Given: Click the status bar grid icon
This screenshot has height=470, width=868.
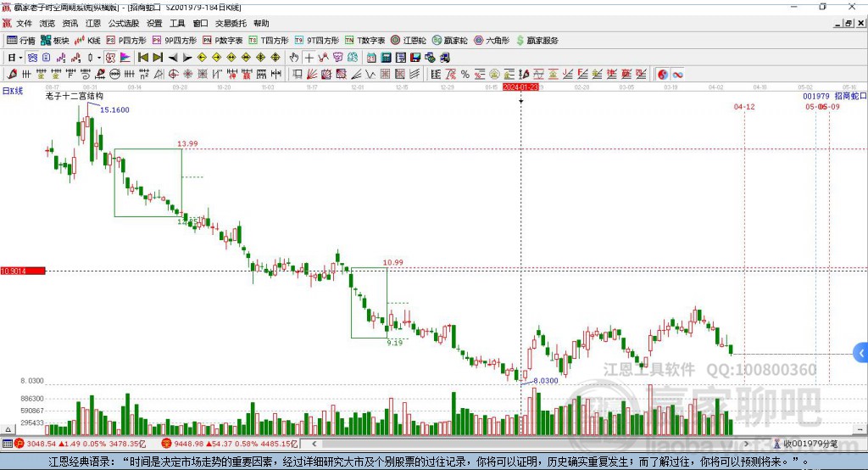Looking at the screenshot, I should click(7, 444).
